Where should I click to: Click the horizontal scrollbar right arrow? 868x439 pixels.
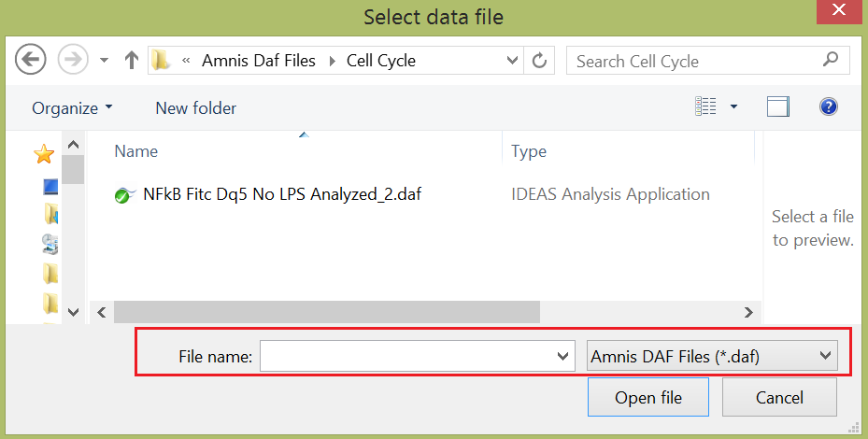[747, 312]
